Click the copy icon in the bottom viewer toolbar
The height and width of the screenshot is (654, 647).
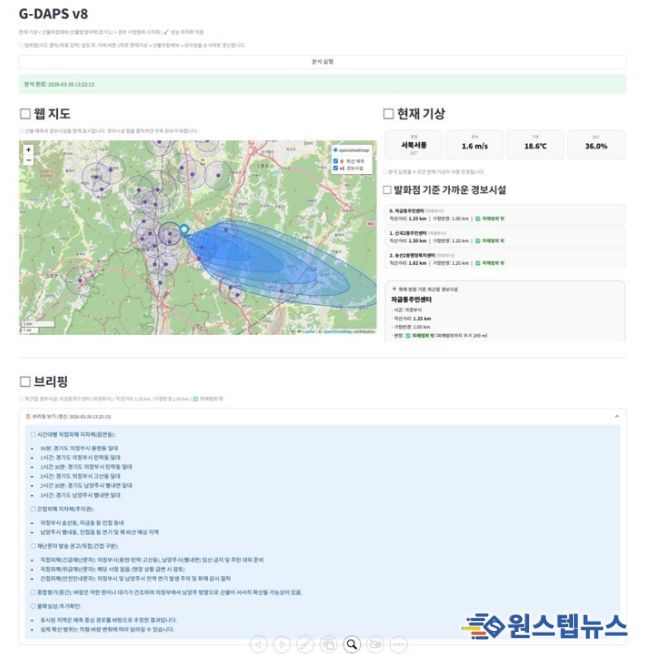coord(328,644)
